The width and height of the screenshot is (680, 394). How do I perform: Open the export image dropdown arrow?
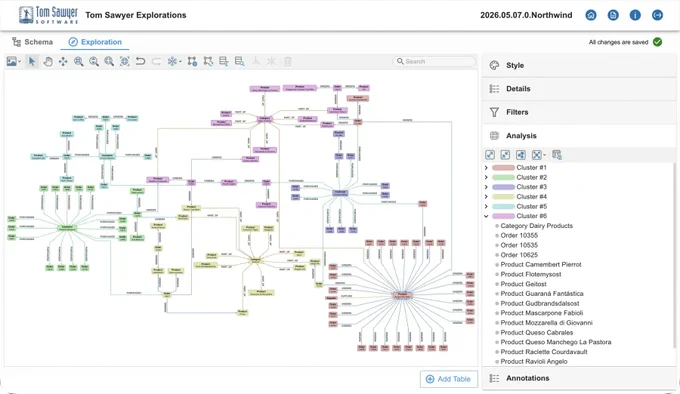[x=20, y=62]
